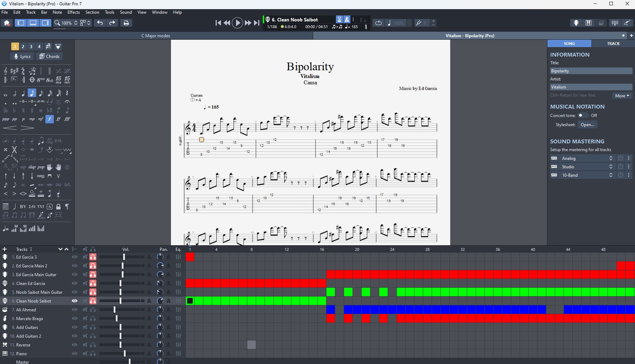Click the treble clef icon
Image resolution: width=635 pixels, height=364 pixels.
click(6, 71)
